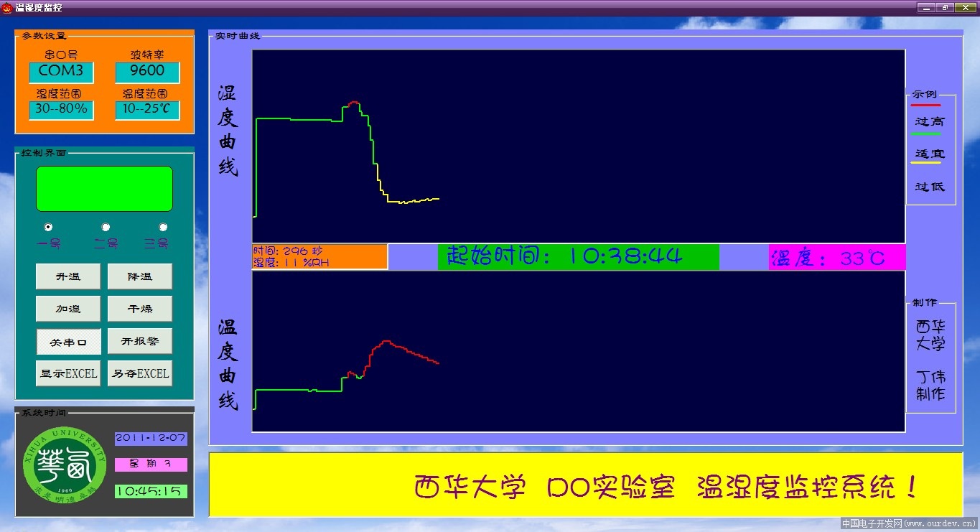Select the 三号 radio button
This screenshot has height=532, width=980.
tap(163, 227)
